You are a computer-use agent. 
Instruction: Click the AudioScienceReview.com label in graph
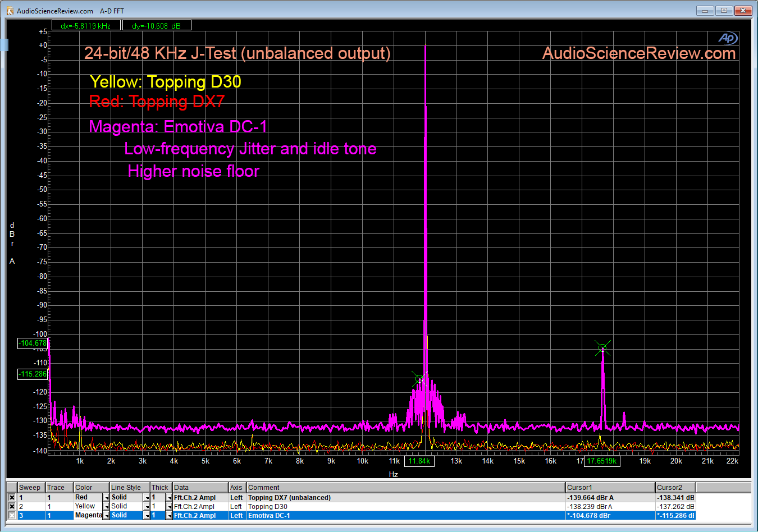point(639,53)
